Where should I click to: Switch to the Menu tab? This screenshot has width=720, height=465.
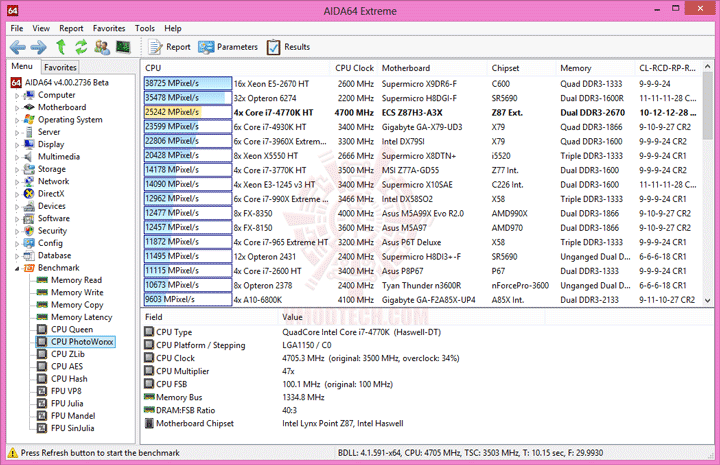click(22, 67)
